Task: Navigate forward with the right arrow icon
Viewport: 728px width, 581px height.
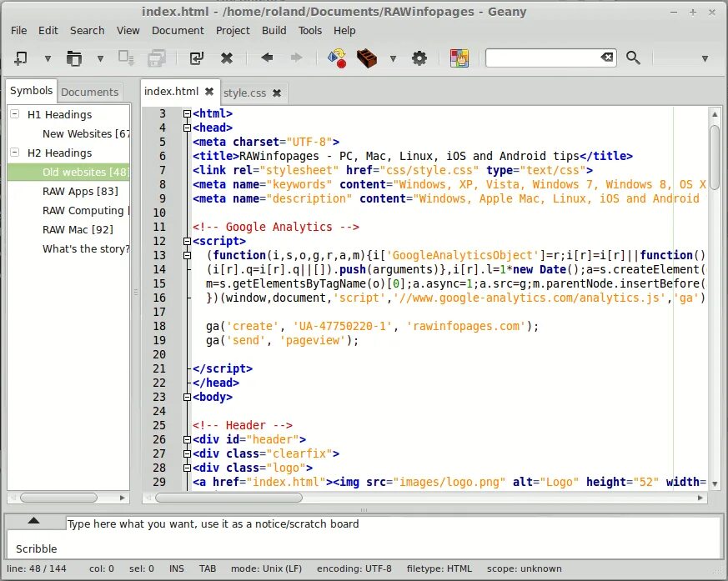Action: (x=296, y=58)
